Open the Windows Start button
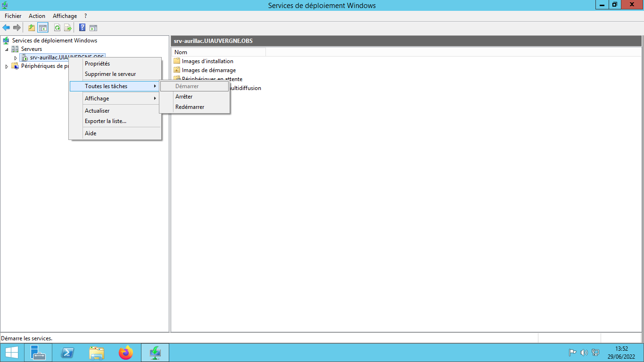Image resolution: width=644 pixels, height=362 pixels. (x=11, y=353)
